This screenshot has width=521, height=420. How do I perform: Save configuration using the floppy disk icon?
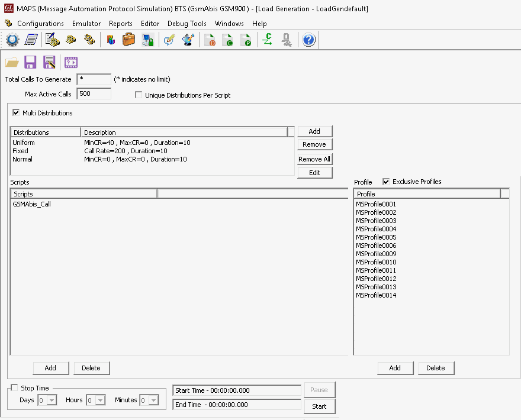30,62
